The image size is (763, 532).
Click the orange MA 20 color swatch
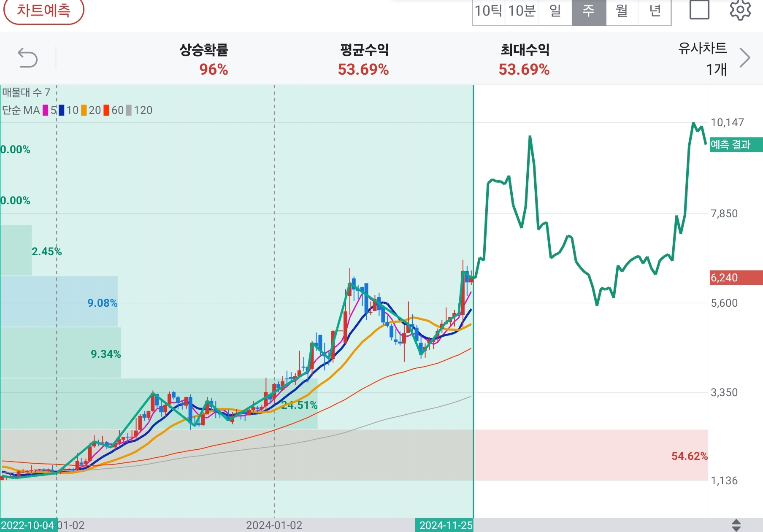click(84, 110)
